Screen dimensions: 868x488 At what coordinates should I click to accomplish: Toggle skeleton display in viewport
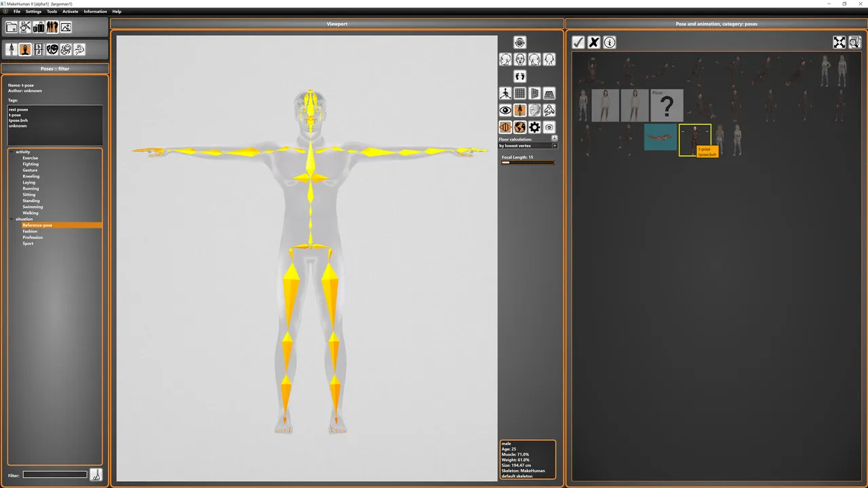click(x=519, y=110)
